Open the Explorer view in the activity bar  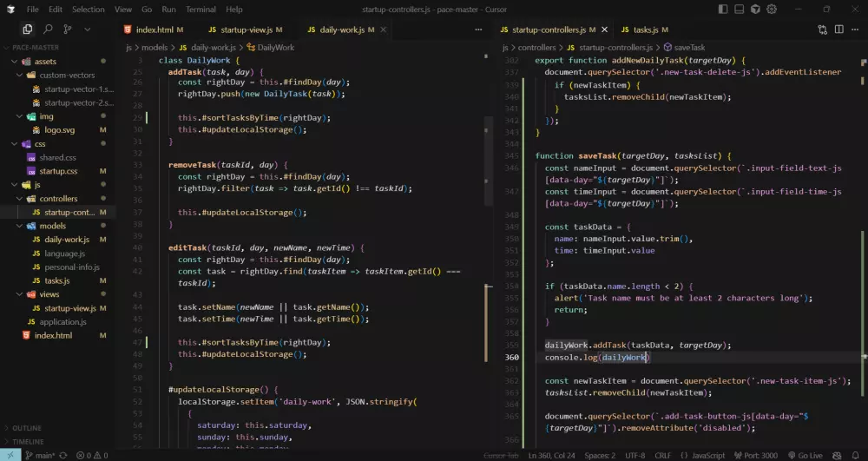(x=27, y=30)
